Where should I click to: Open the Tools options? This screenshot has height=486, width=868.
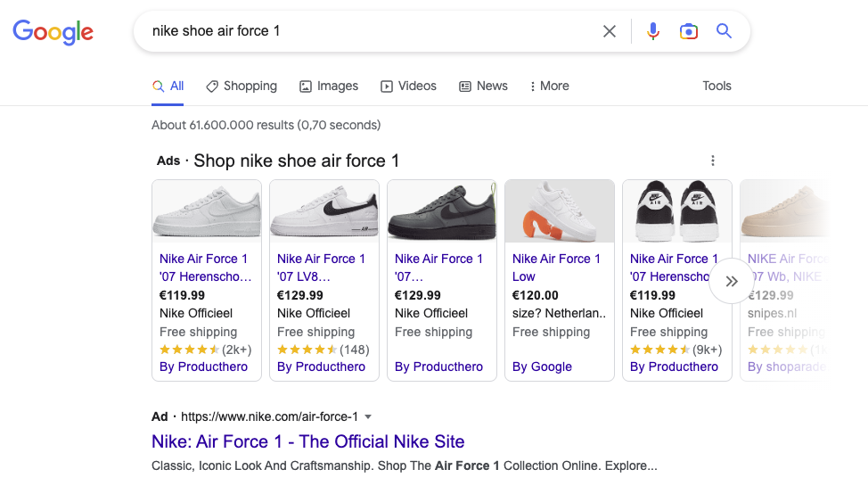717,86
